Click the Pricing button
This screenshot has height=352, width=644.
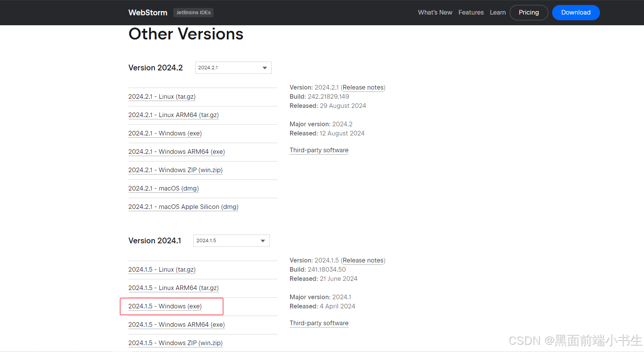tap(529, 13)
